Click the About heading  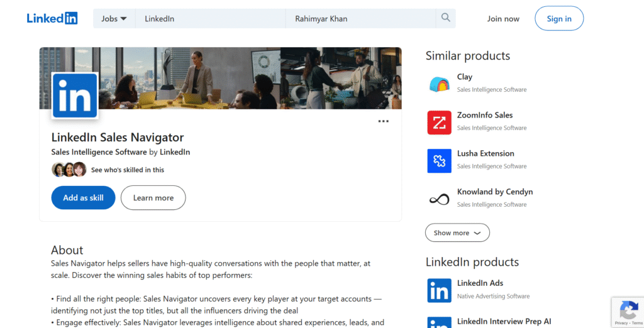(67, 250)
